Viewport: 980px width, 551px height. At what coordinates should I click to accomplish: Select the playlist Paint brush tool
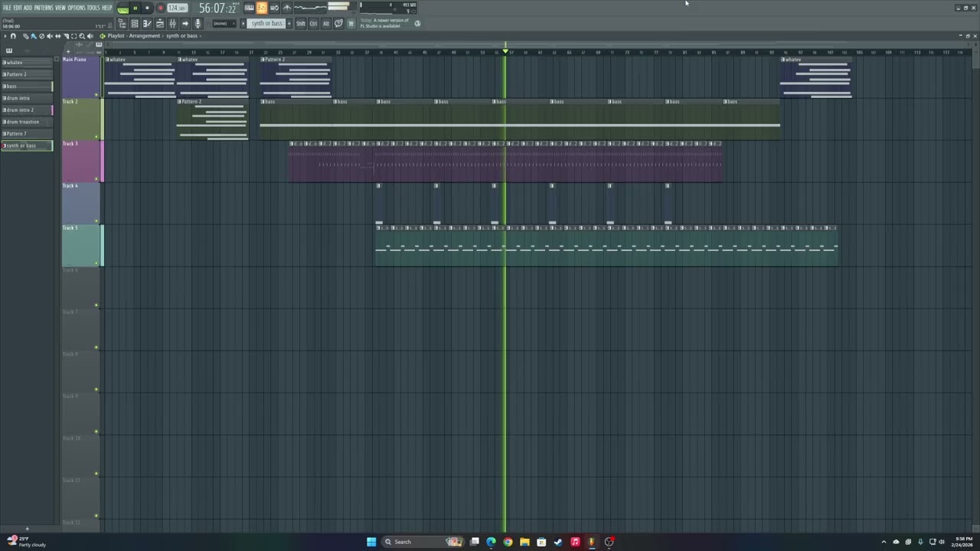point(34,36)
